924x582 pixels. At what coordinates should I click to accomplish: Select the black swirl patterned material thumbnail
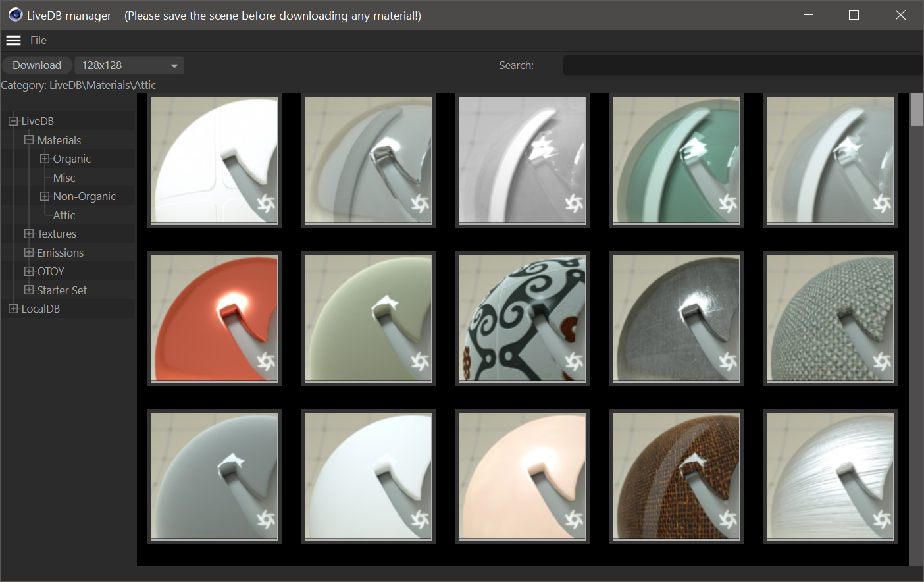click(522, 318)
